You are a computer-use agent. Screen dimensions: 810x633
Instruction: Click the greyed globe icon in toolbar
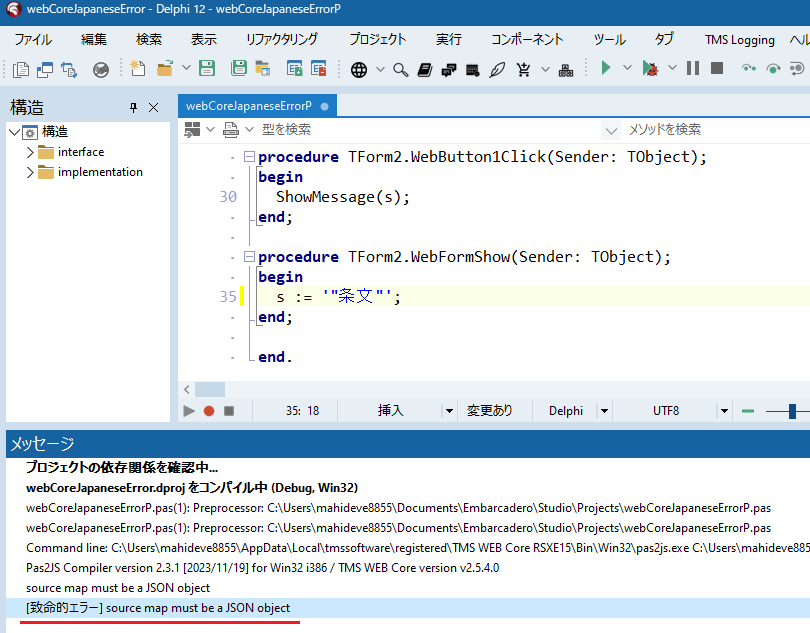(x=101, y=69)
